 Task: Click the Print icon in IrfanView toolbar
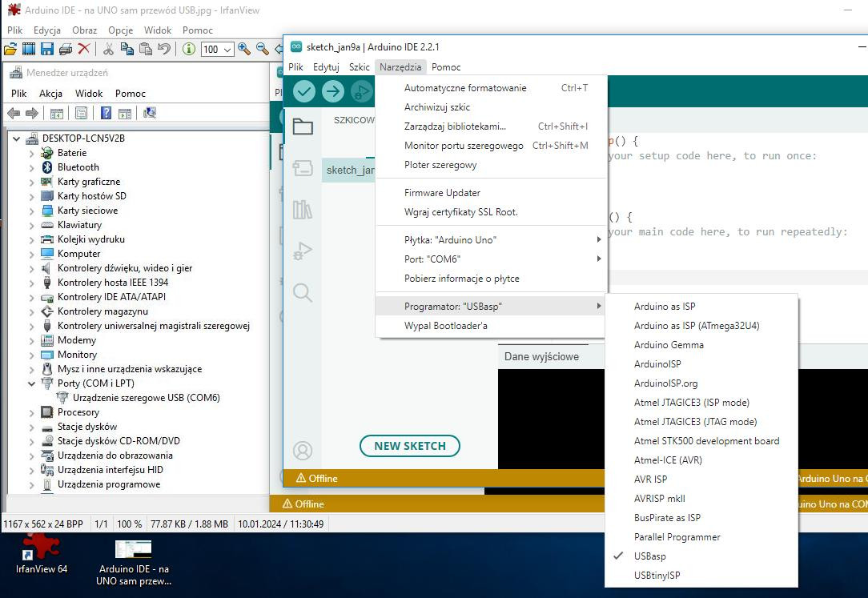[65, 48]
